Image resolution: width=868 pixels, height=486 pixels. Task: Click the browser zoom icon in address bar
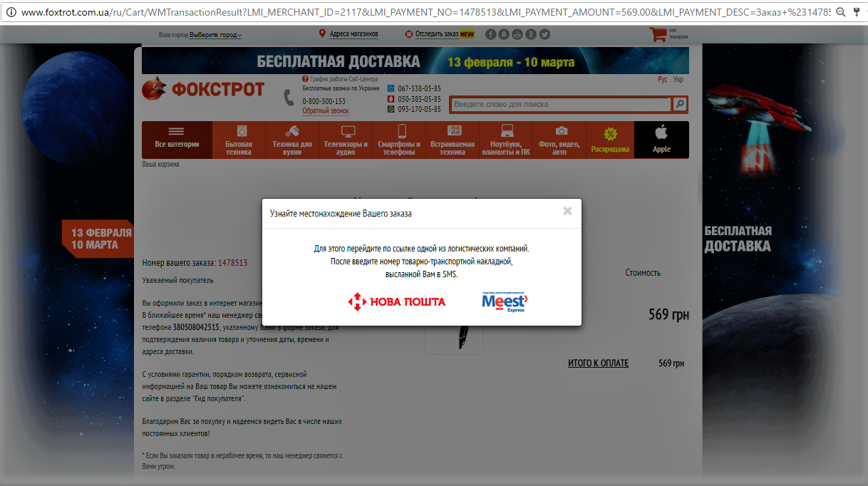(841, 12)
